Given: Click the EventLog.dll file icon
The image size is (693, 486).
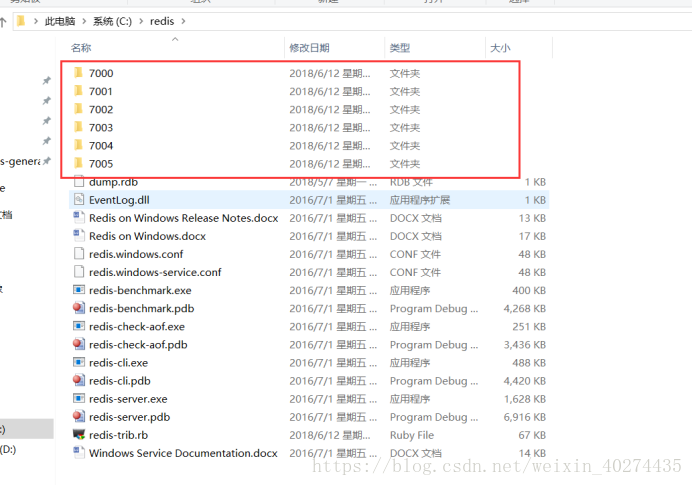Looking at the screenshot, I should coord(79,199).
